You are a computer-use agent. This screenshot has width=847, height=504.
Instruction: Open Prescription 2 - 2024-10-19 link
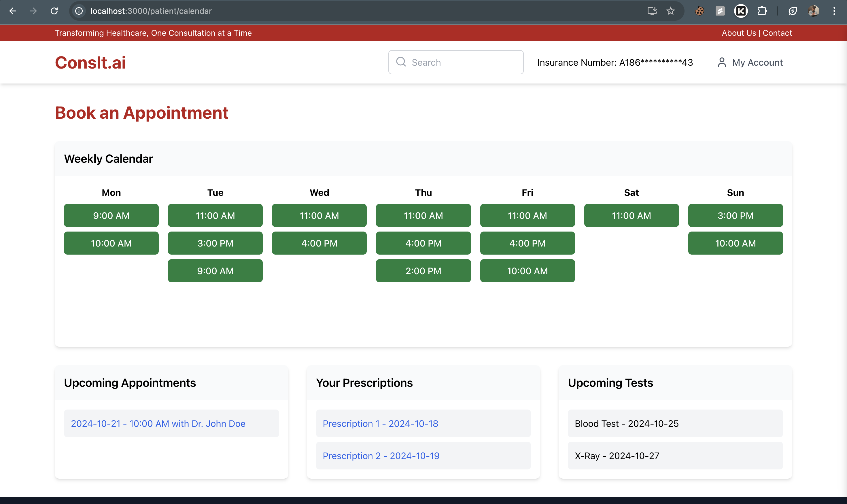pos(381,456)
